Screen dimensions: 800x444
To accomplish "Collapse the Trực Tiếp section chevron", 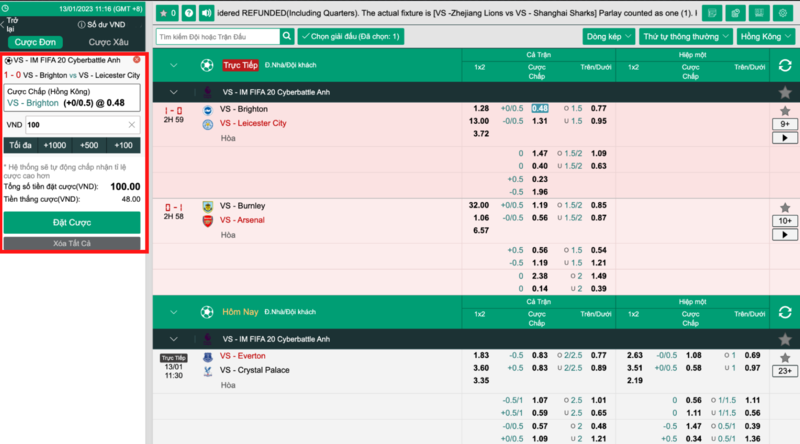I will tap(173, 65).
